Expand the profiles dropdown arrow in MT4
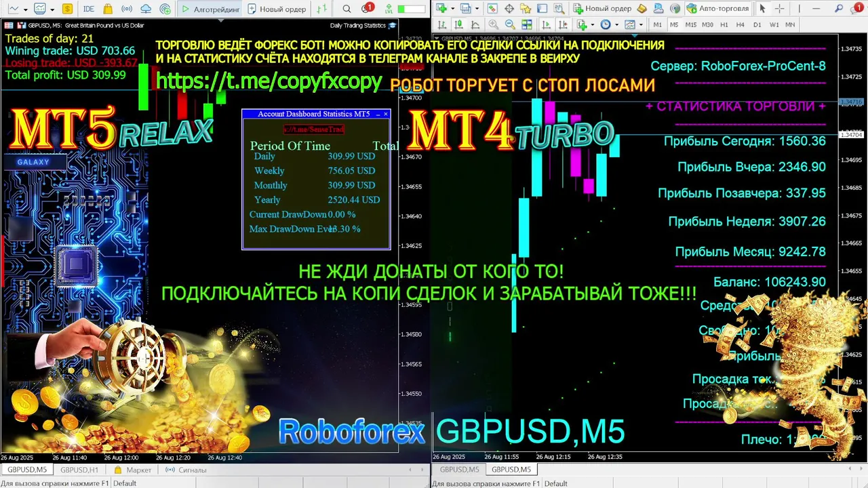Viewport: 868px width, 488px height. point(477,8)
